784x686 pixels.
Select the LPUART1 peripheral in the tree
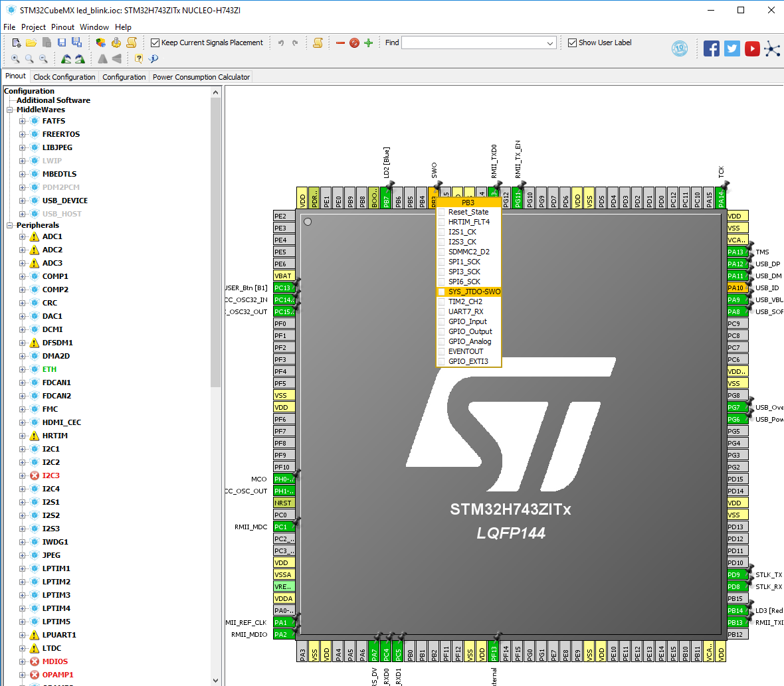(59, 635)
